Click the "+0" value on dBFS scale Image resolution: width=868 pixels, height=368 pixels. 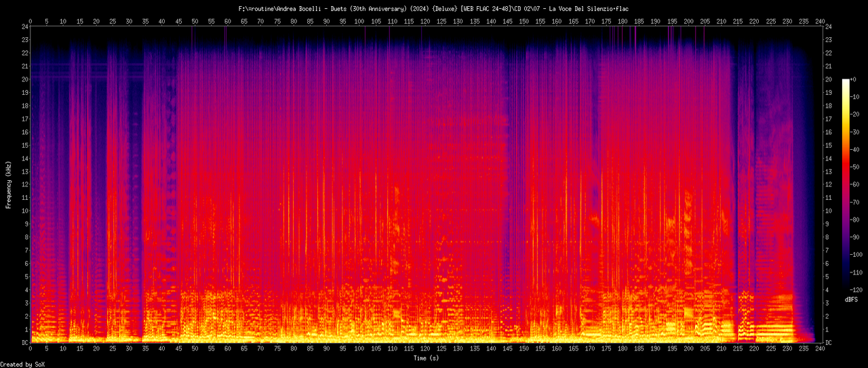[854, 79]
